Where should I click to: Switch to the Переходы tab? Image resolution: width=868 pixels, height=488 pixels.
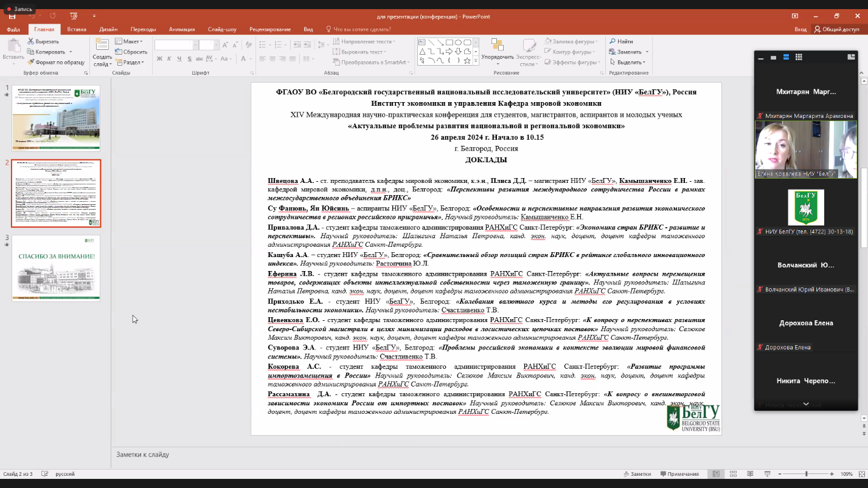[x=143, y=29]
